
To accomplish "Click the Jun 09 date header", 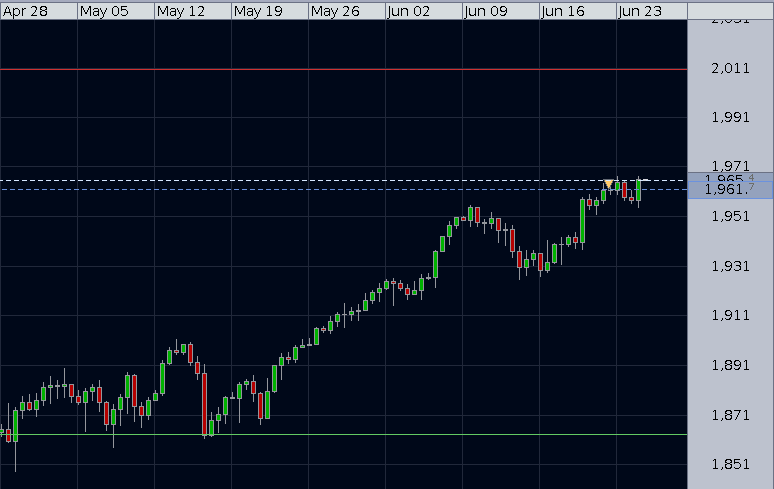I will [501, 11].
